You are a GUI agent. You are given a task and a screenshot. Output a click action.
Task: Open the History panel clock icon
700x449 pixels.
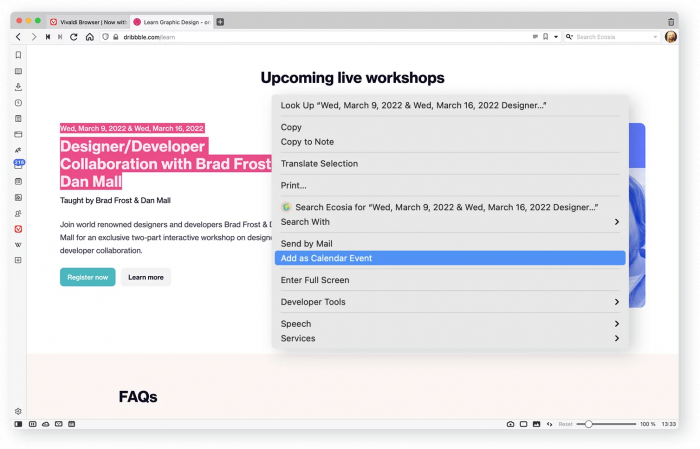coord(18,103)
